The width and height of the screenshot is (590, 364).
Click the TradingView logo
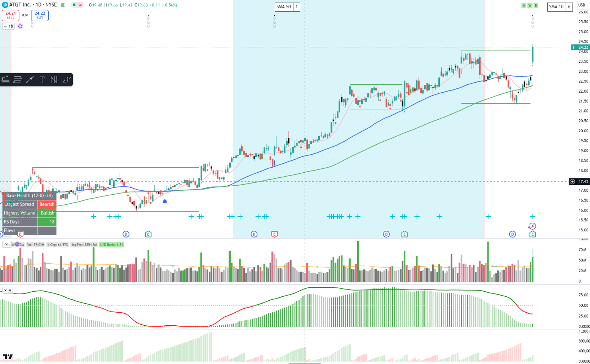click(8, 357)
